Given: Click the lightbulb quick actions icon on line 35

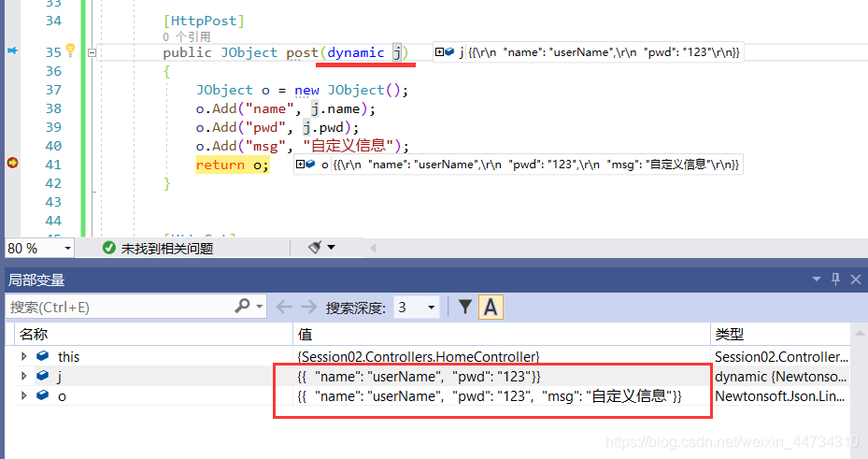Looking at the screenshot, I should 70,50.
